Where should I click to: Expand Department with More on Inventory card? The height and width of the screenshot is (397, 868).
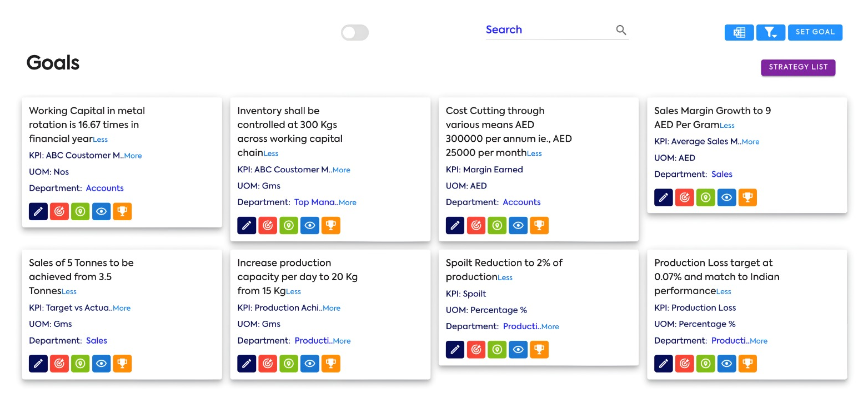pyautogui.click(x=348, y=203)
